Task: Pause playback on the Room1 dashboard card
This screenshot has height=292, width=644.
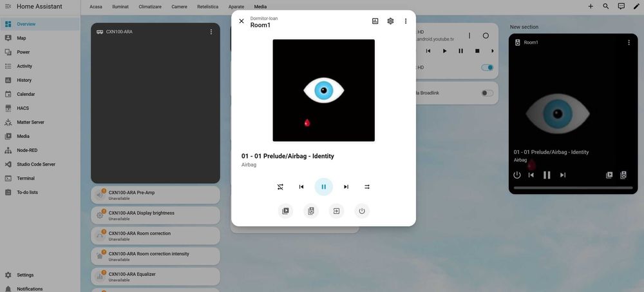Action: pos(547,175)
